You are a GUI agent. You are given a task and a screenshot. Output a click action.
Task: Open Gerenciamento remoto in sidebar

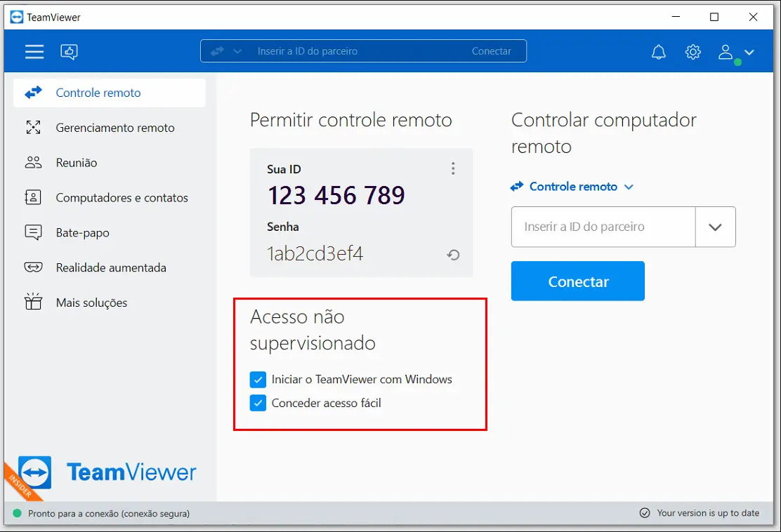(x=110, y=128)
